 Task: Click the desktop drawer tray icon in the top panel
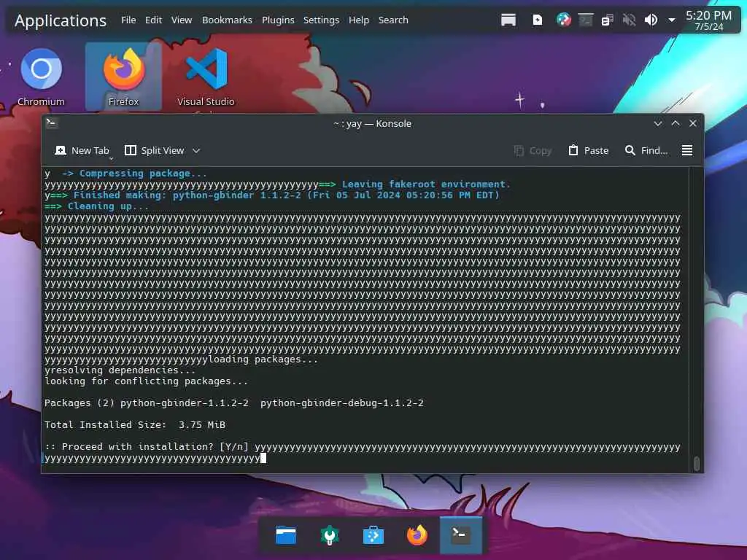click(x=508, y=20)
